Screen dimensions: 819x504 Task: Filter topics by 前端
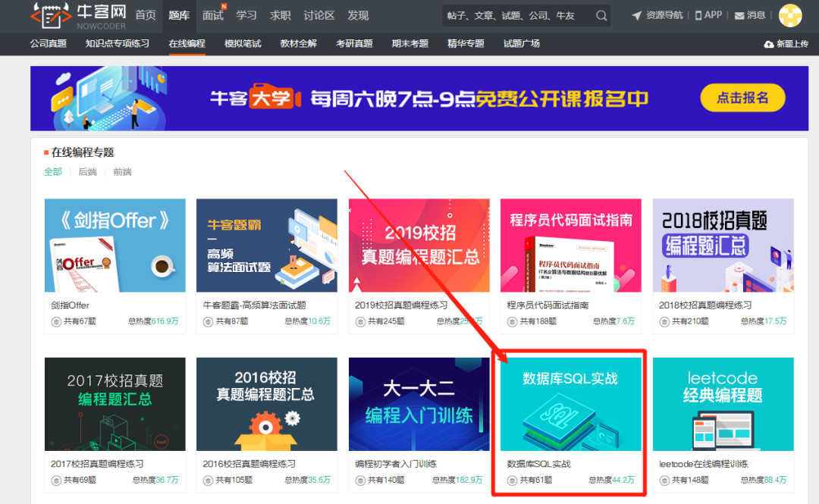tap(122, 172)
